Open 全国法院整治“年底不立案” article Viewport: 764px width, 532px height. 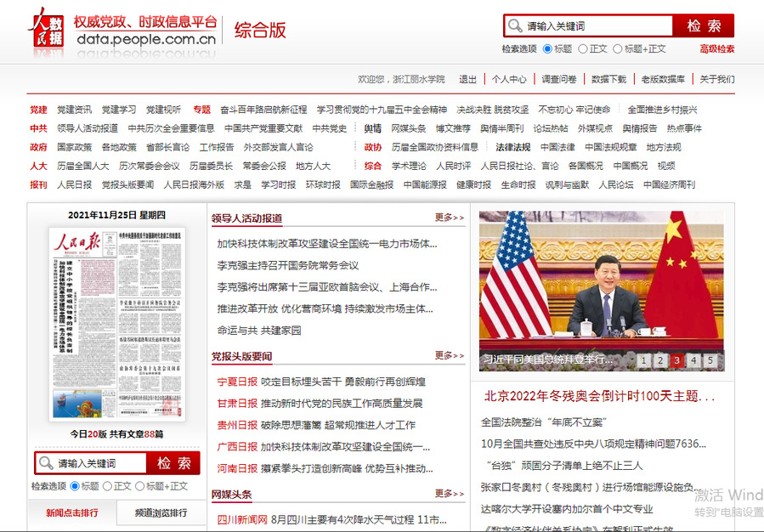[545, 422]
